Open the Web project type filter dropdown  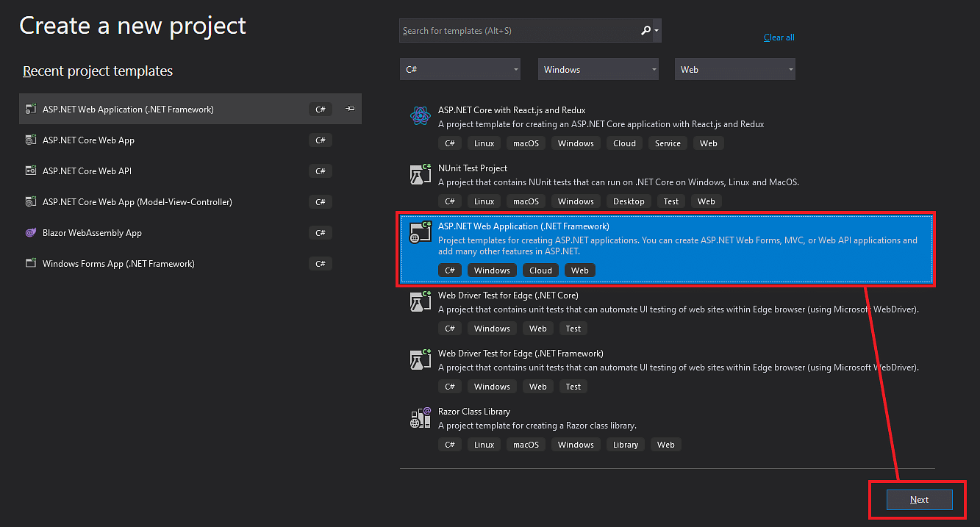tap(735, 70)
